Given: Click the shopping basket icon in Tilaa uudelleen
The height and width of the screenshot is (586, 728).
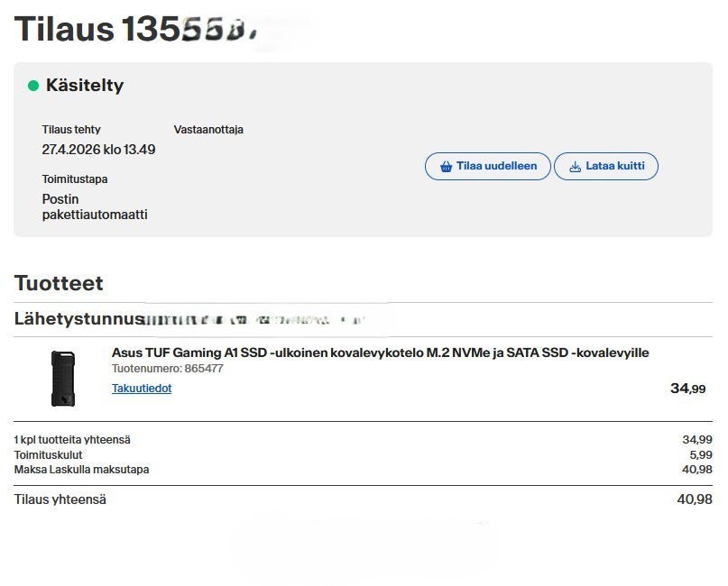Looking at the screenshot, I should [446, 166].
